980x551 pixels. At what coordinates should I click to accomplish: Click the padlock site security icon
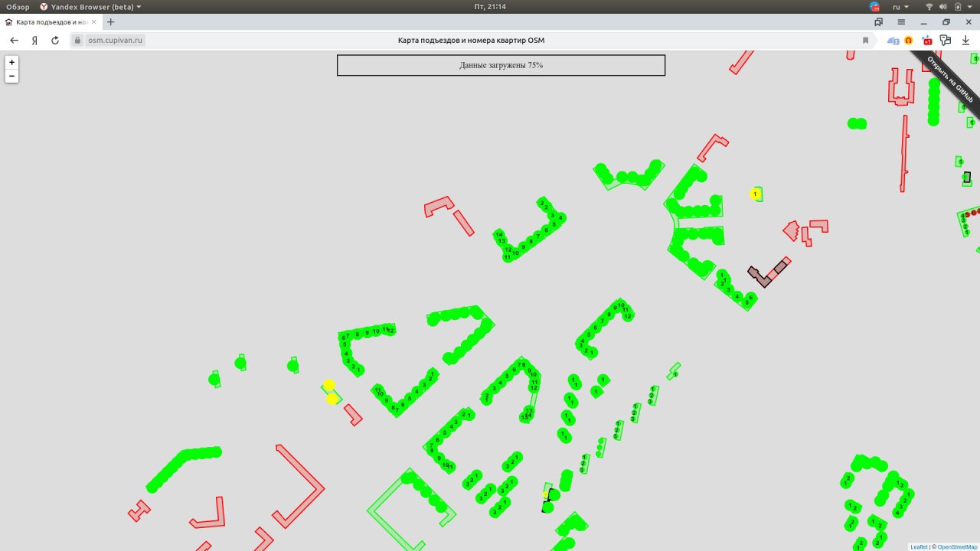(x=78, y=41)
